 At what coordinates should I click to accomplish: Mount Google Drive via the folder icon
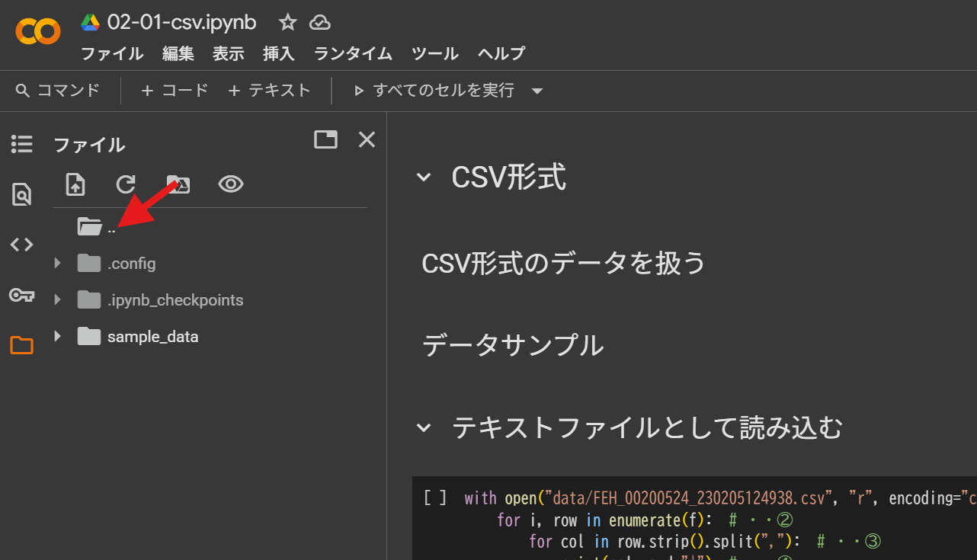[178, 184]
